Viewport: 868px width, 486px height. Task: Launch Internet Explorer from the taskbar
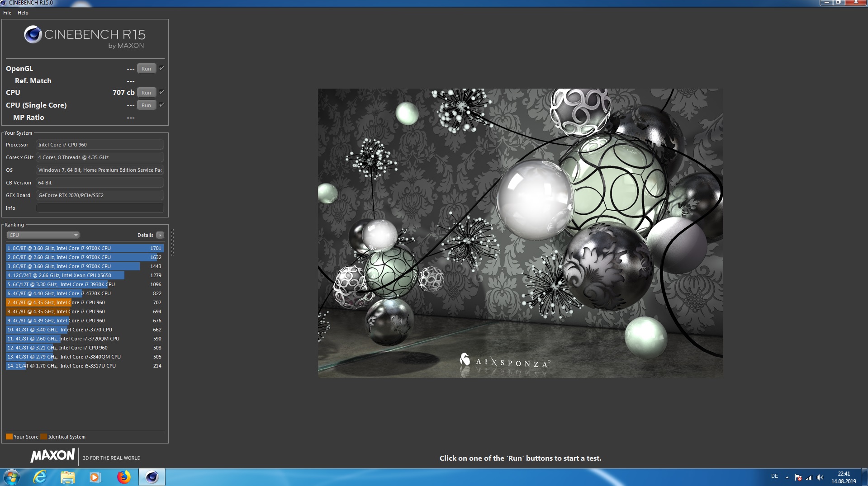(x=40, y=477)
